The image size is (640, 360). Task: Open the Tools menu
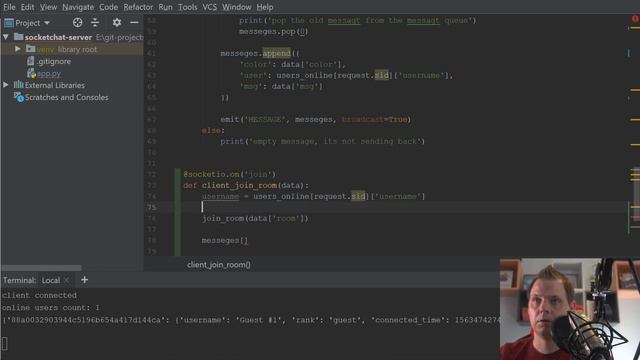coord(187,7)
